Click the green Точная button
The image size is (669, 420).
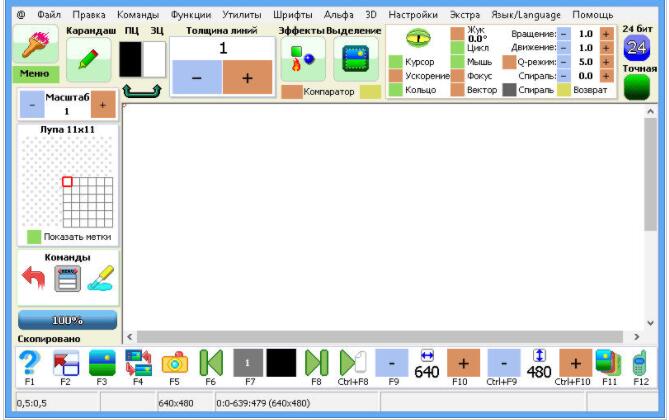pos(637,87)
